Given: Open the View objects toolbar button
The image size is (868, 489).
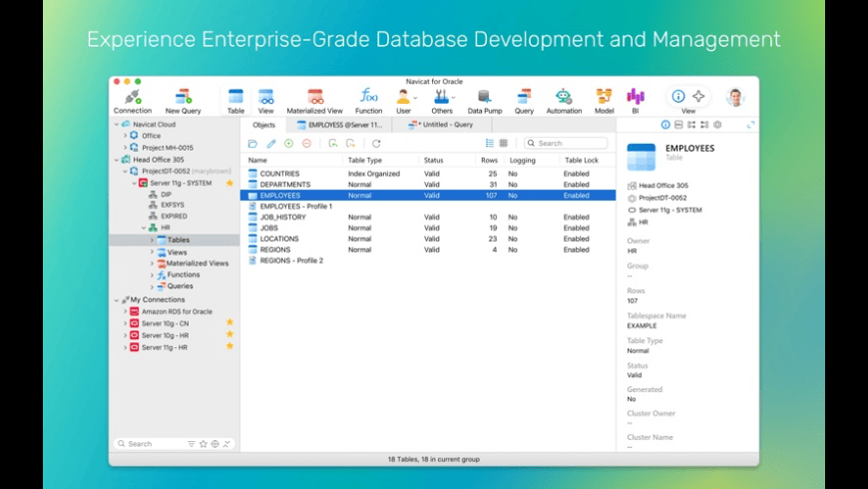Looking at the screenshot, I should click(265, 102).
